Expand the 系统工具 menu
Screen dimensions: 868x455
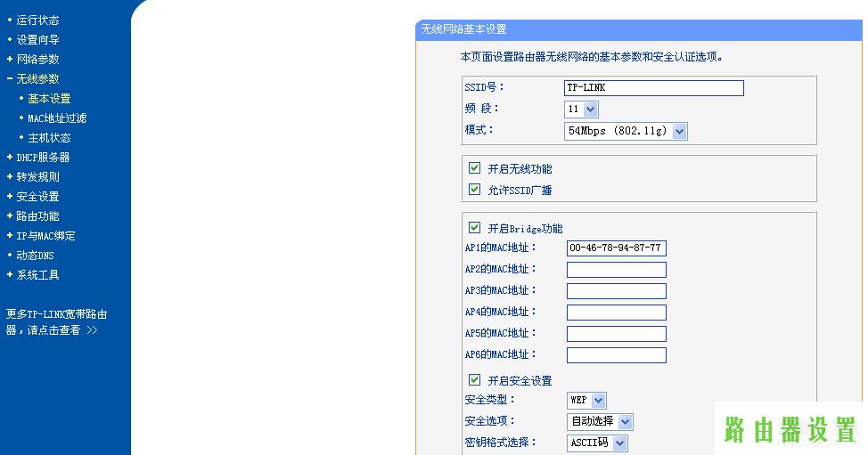click(x=37, y=275)
